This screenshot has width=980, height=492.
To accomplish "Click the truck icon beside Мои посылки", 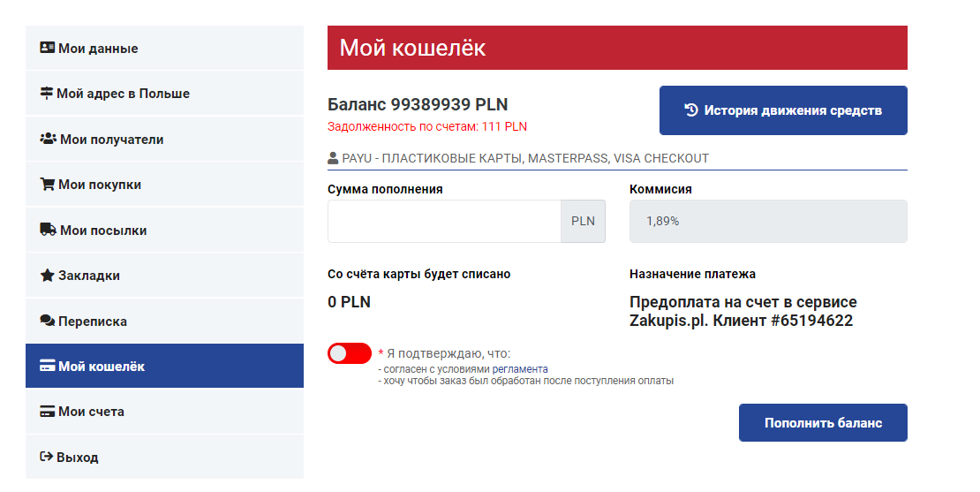I will pyautogui.click(x=49, y=231).
